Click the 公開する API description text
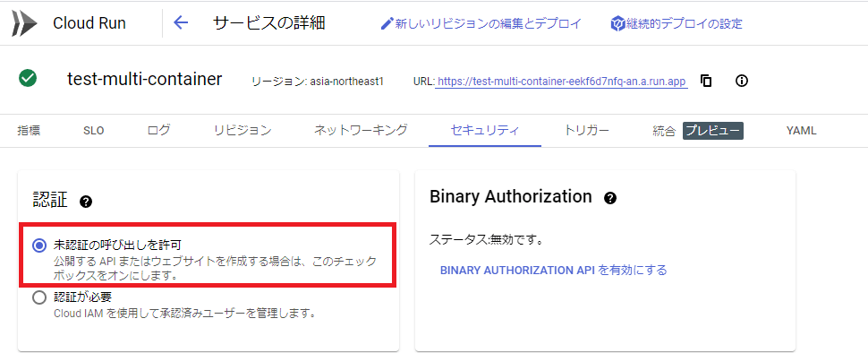Viewport: 868px width, 353px height. tap(215, 267)
